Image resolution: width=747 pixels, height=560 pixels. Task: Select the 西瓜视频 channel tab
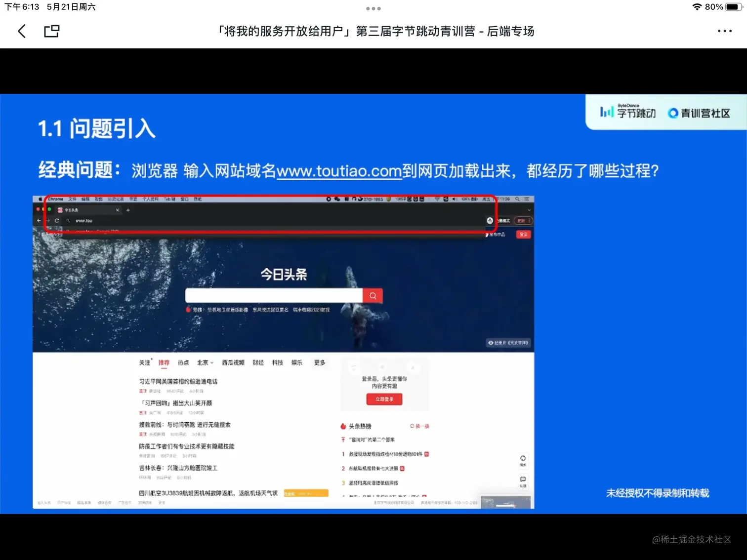233,362
